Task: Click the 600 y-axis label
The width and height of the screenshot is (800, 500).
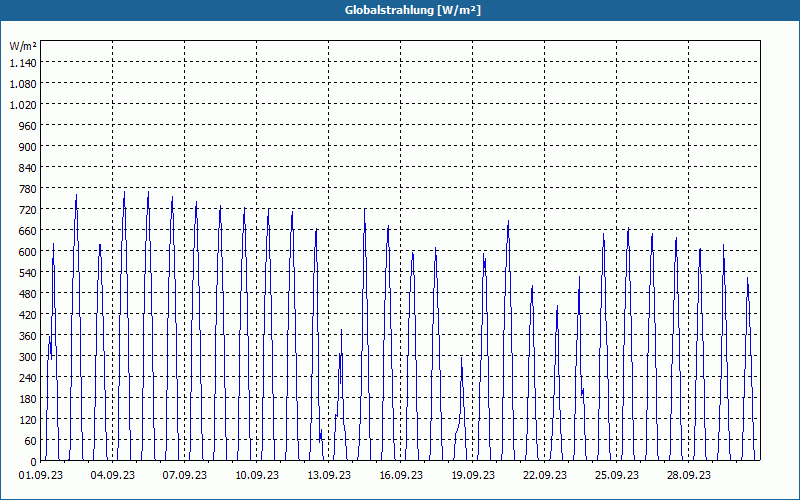Action: tap(28, 252)
